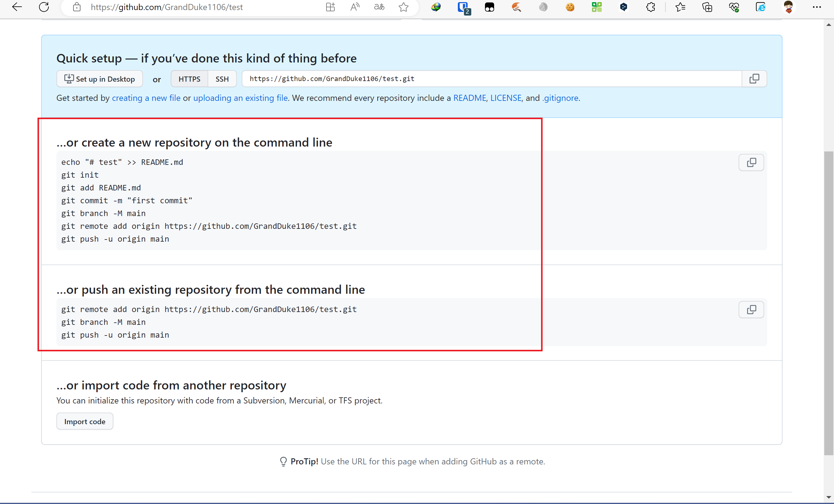Add page to favorites star
Viewport: 834px width, 504px height.
pos(404,7)
